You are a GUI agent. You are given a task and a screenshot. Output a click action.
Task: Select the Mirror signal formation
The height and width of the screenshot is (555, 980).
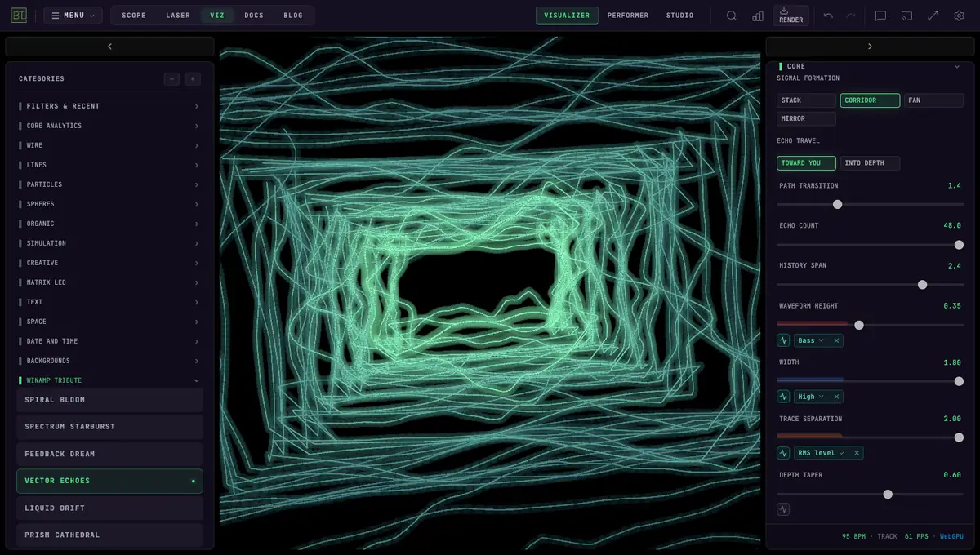[806, 119]
